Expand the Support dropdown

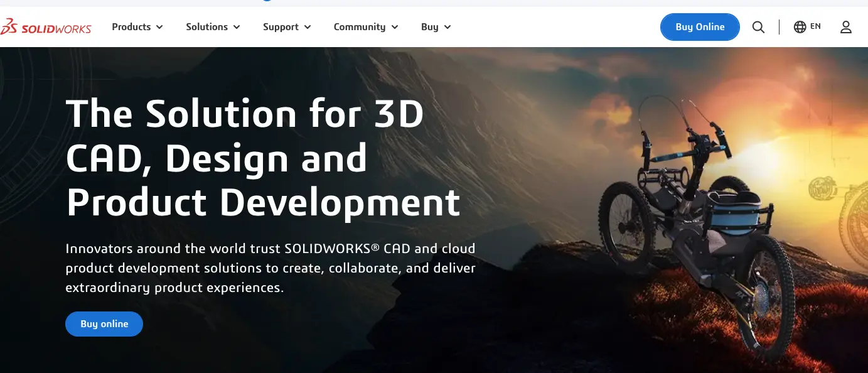pyautogui.click(x=286, y=27)
